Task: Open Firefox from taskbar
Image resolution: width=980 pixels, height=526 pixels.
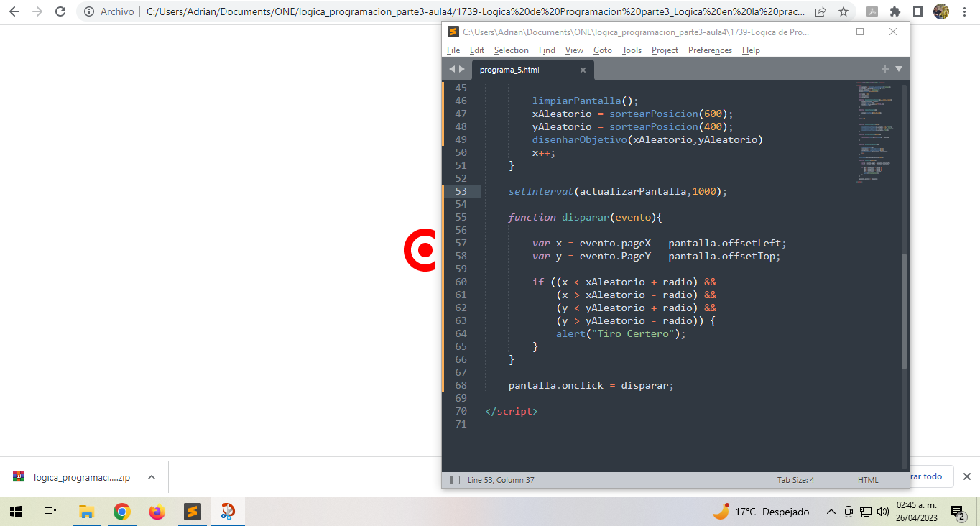Action: click(157, 512)
